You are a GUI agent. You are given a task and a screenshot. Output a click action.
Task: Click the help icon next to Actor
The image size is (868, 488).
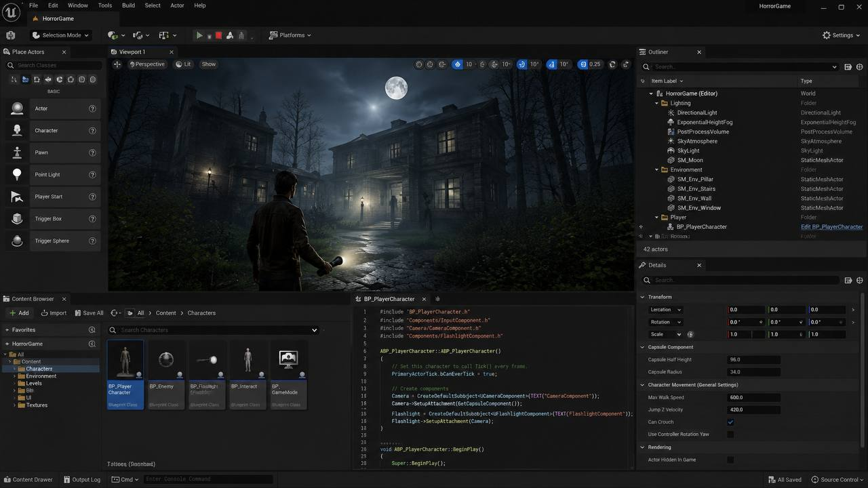pyautogui.click(x=92, y=108)
